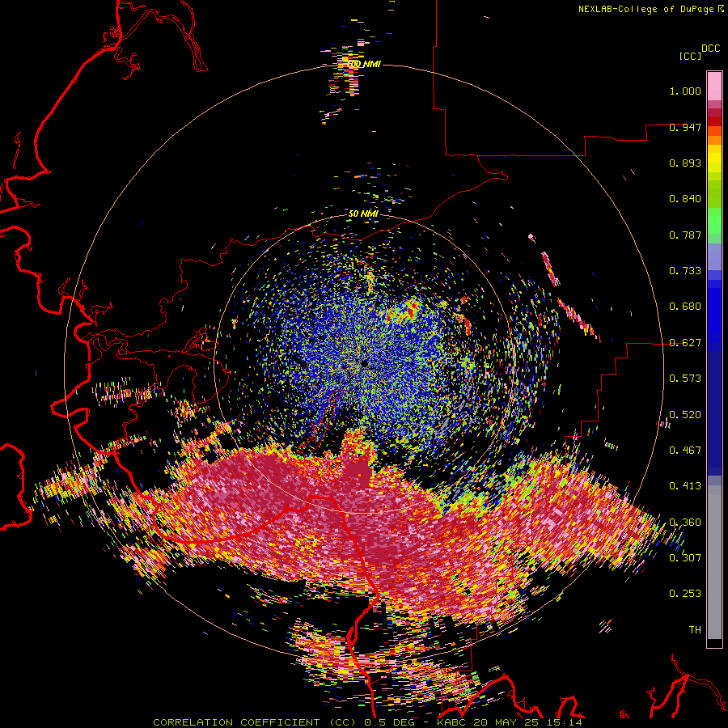Pick the gray segment of the color bar
This screenshot has height=728, width=728.
pyautogui.click(x=714, y=562)
